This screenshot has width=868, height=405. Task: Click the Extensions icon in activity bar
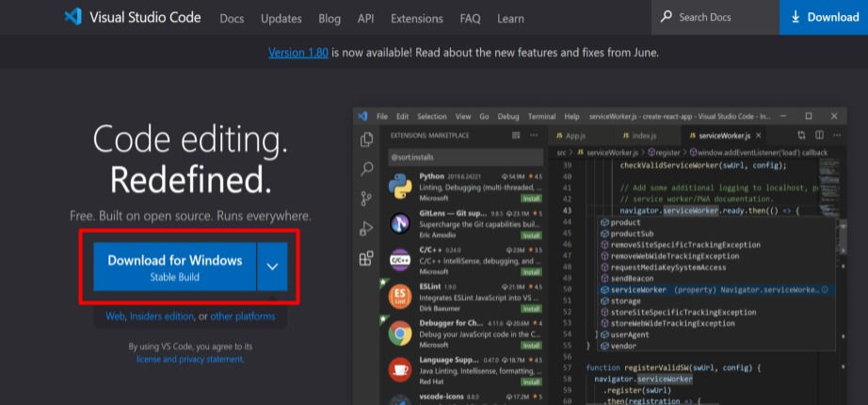366,258
